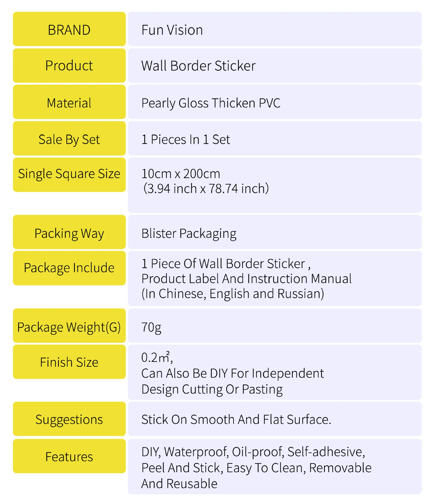Click the Single Square Size label
Screen dimensions: 433x504
point(69,174)
